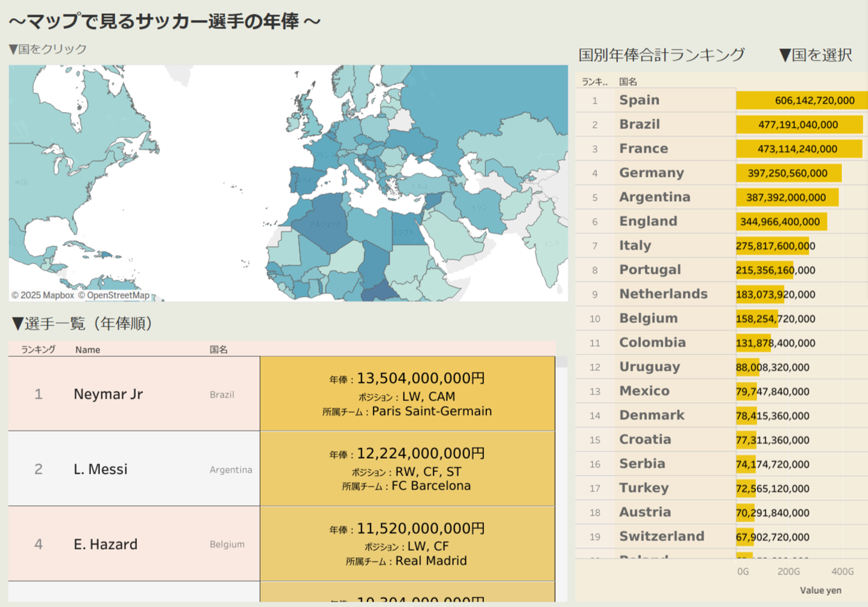Image resolution: width=868 pixels, height=607 pixels.
Task: Select Switzerland in the ranking list
Action: coord(661,536)
